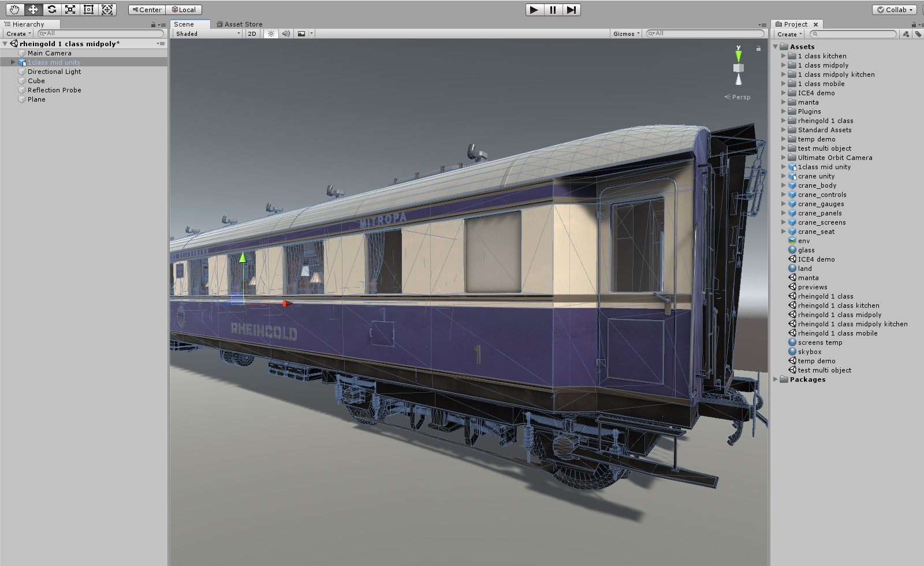This screenshot has width=924, height=566.
Task: Select the Hand tool
Action: point(14,9)
